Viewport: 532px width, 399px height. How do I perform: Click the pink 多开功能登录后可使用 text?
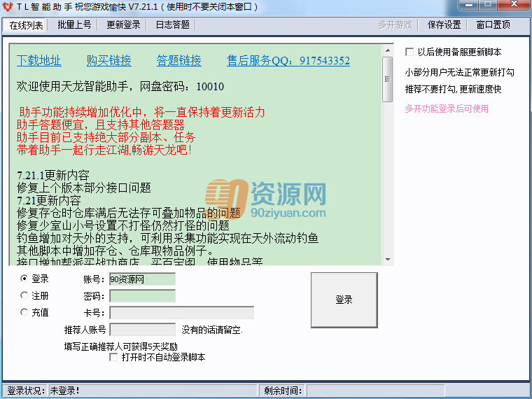point(447,109)
